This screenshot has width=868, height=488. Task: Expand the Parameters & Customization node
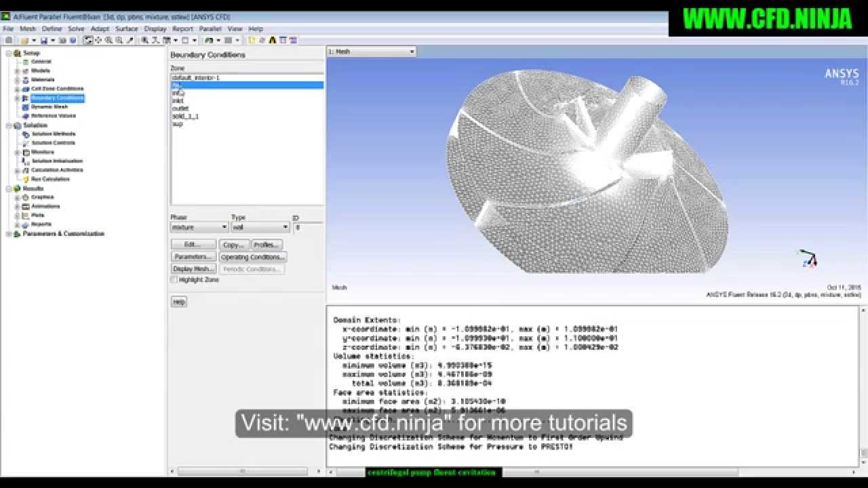click(9, 234)
